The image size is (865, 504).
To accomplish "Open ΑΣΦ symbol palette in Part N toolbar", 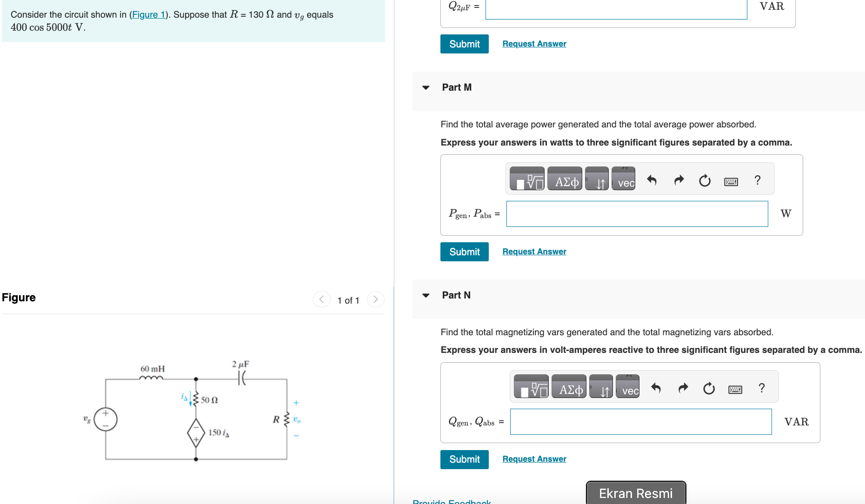I will [568, 388].
